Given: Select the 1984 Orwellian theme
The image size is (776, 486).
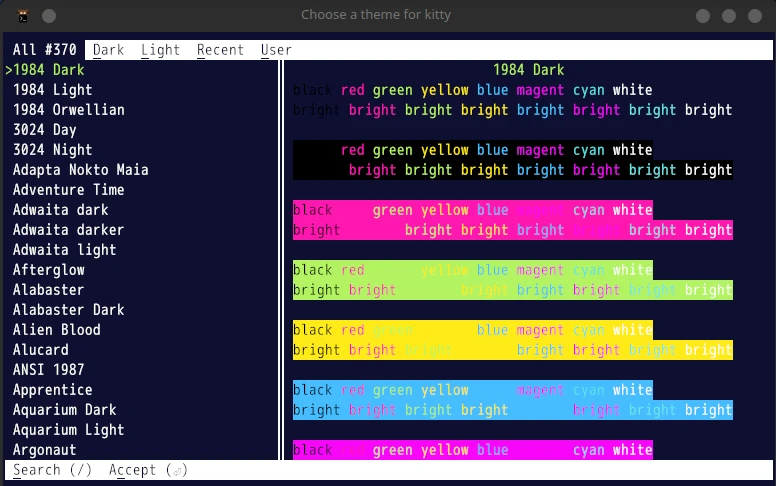Looking at the screenshot, I should point(68,110).
